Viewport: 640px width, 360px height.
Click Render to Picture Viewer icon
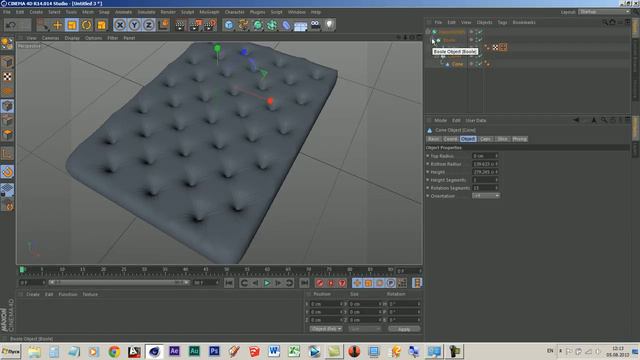[195, 25]
